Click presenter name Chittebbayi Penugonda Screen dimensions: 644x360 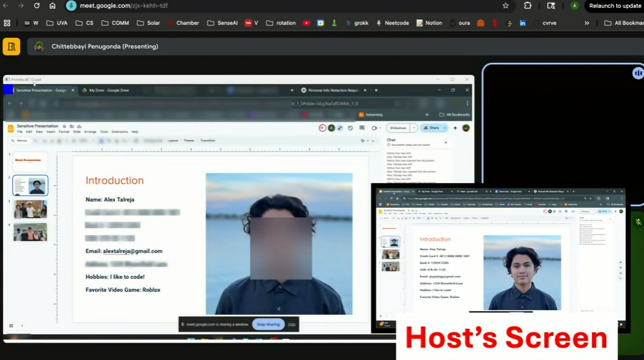coord(105,46)
